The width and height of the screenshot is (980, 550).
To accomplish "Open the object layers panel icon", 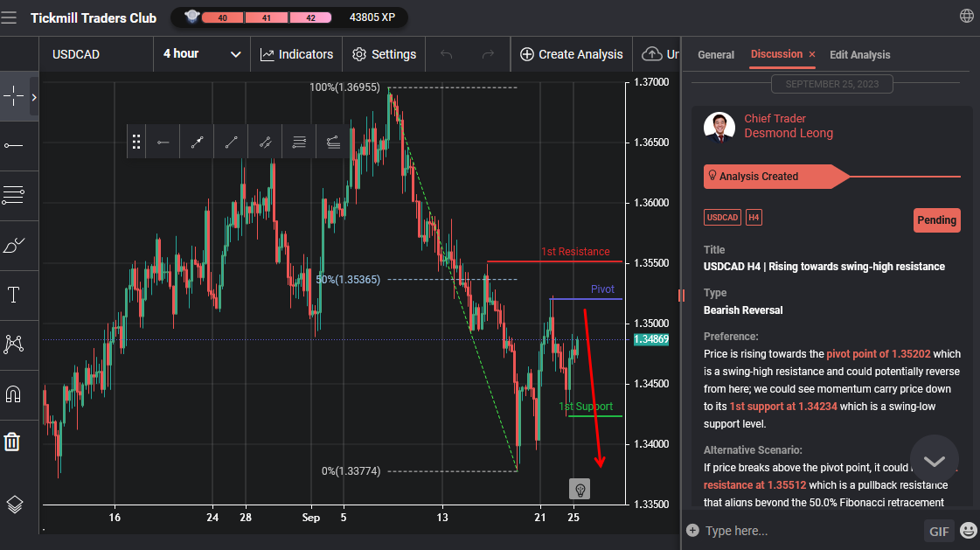I will click(x=14, y=505).
